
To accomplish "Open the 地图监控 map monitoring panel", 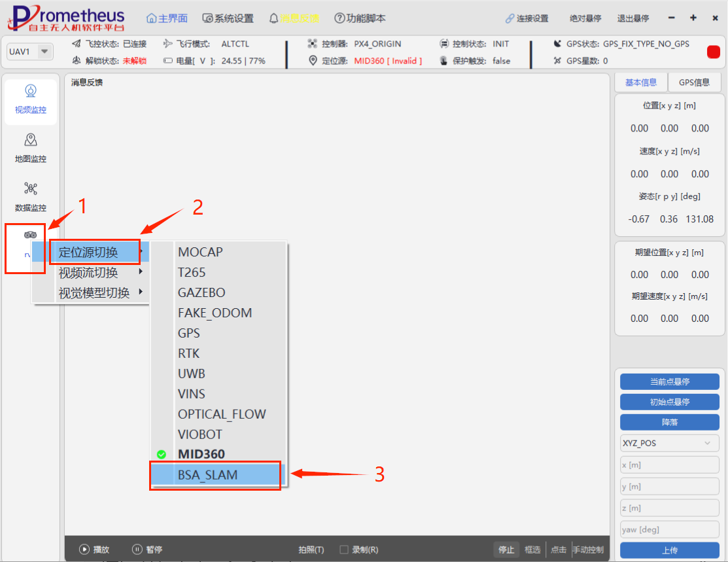I will (x=30, y=148).
